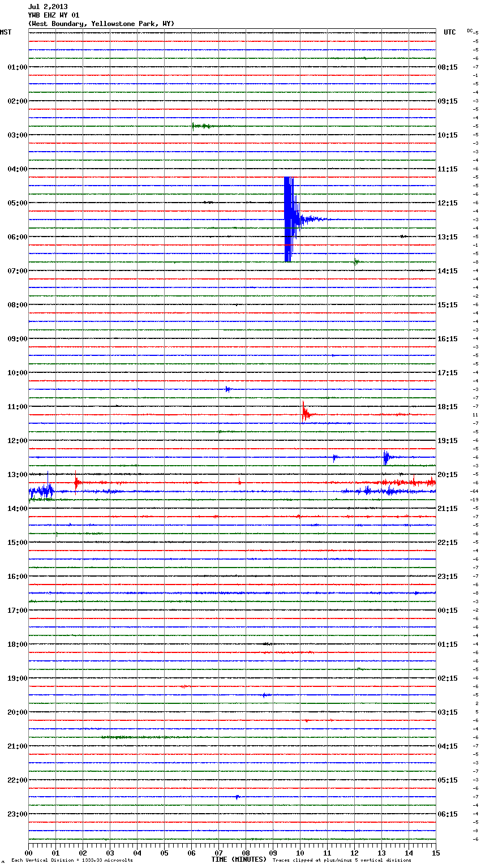Select the '23:00' MST time label
Screen dimensions: 481x868
coord(17,814)
